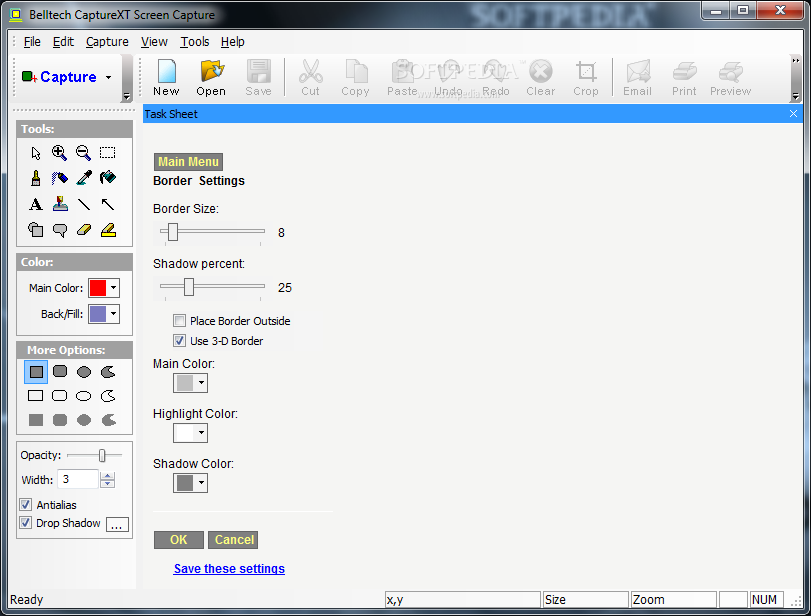Open the Capture menu

point(107,42)
